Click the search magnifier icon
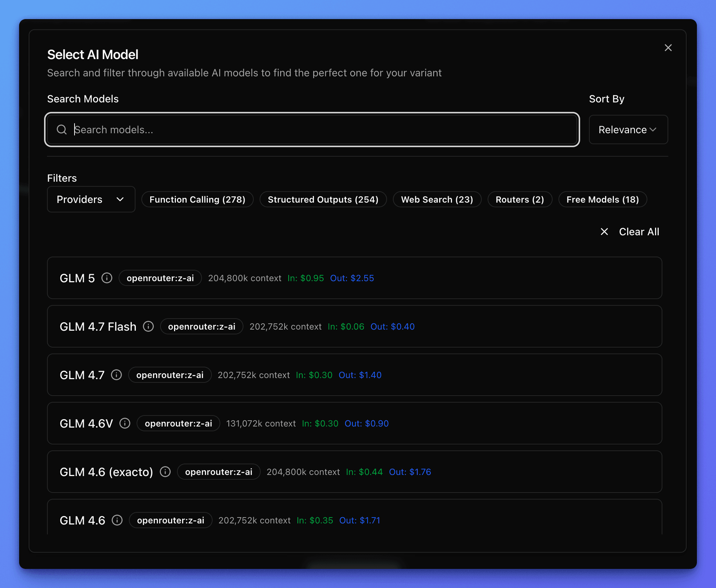The width and height of the screenshot is (716, 588). pos(62,130)
